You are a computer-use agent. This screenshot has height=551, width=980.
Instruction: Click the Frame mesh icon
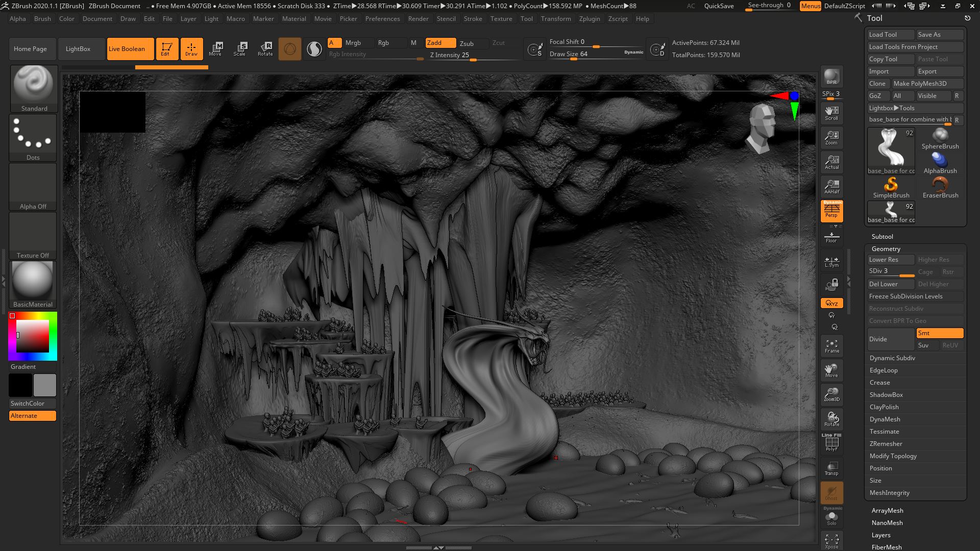831,346
